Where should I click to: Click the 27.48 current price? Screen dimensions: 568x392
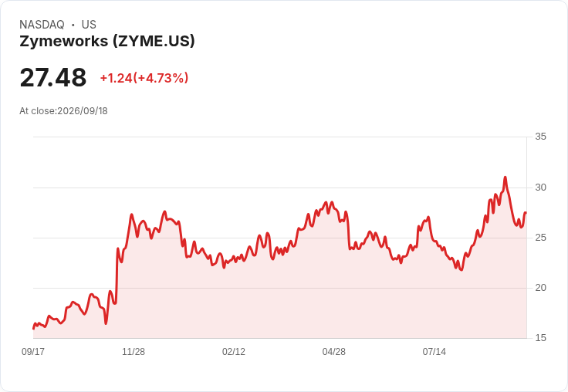[x=53, y=77]
